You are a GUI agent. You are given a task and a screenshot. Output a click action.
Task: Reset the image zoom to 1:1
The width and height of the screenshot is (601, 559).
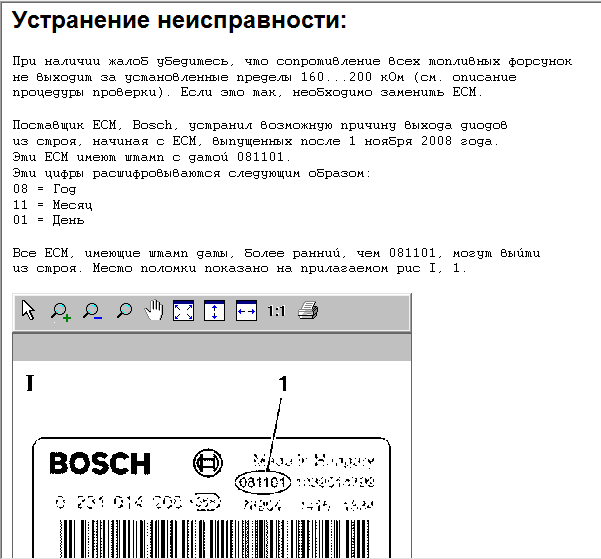click(x=276, y=311)
